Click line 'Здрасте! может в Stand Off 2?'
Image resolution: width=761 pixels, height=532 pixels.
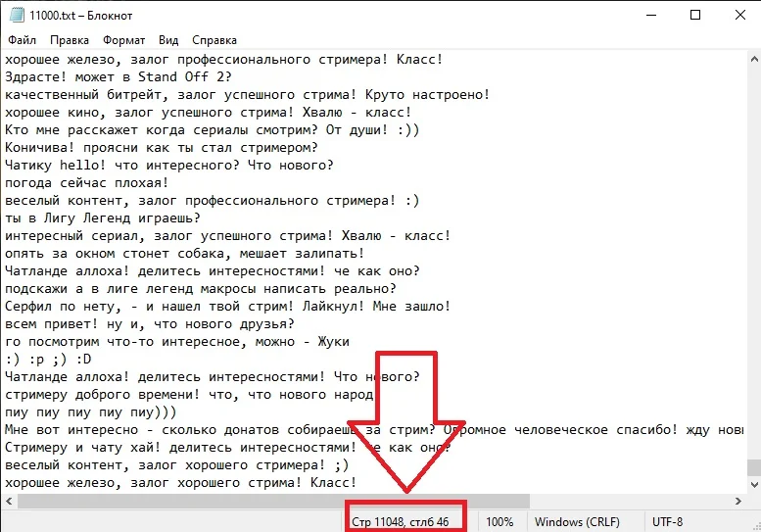(x=119, y=76)
